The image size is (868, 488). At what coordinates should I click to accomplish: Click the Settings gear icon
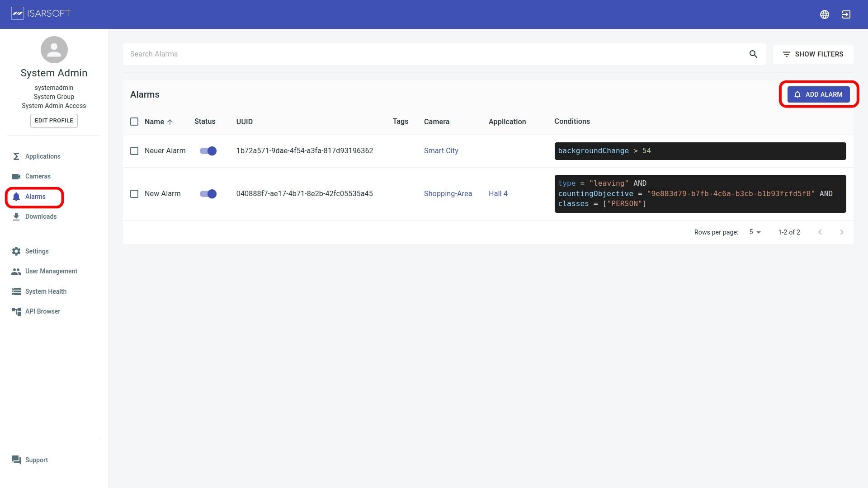[x=16, y=251]
